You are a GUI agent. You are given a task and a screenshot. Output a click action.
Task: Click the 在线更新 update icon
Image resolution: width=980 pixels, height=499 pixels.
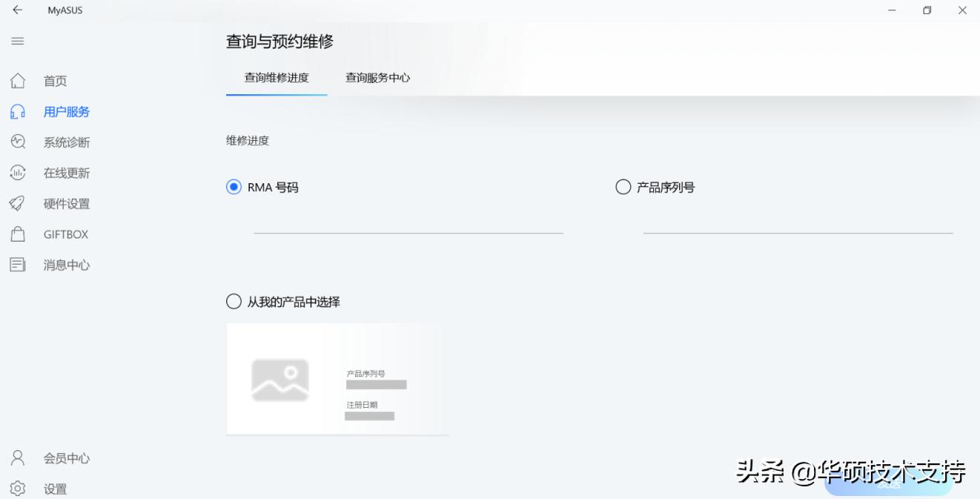click(x=18, y=173)
